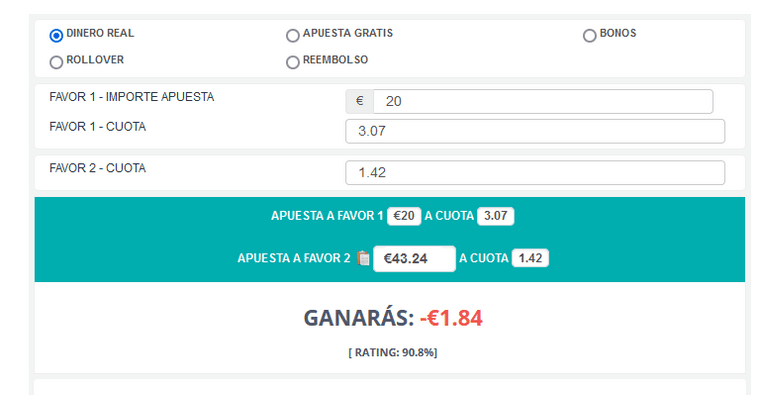Click the Ganarás -€1.84 result text
The height and width of the screenshot is (395, 760).
[x=393, y=318]
